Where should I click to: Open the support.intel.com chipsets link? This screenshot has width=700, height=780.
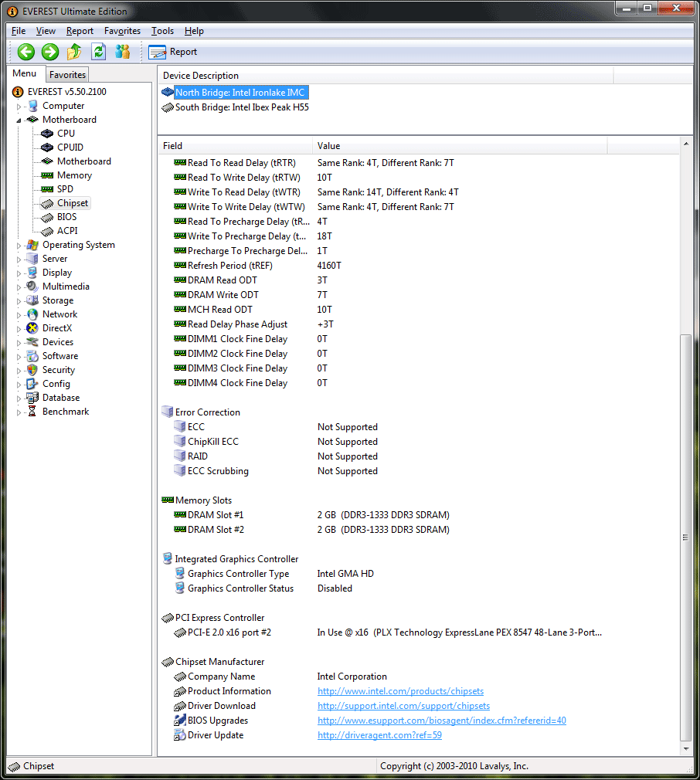pos(403,706)
